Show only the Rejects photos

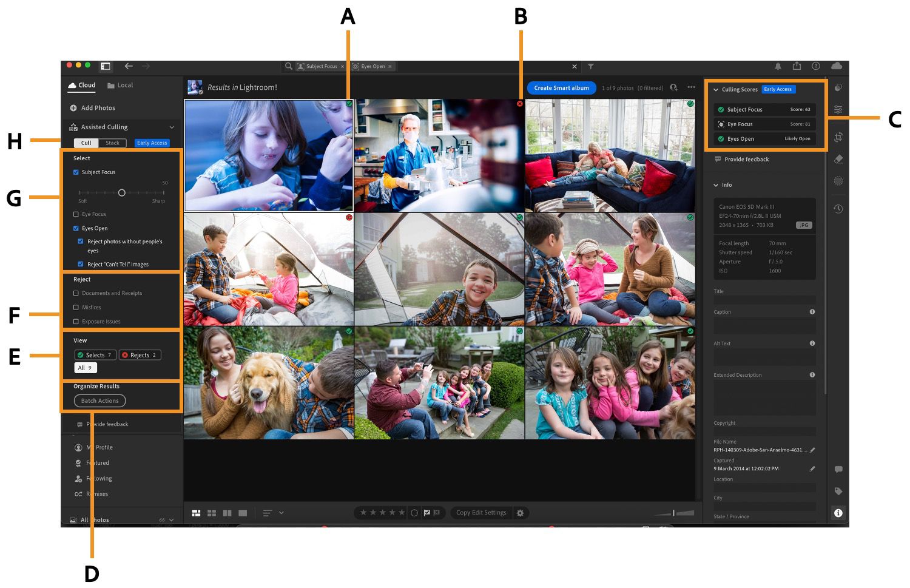click(x=140, y=354)
